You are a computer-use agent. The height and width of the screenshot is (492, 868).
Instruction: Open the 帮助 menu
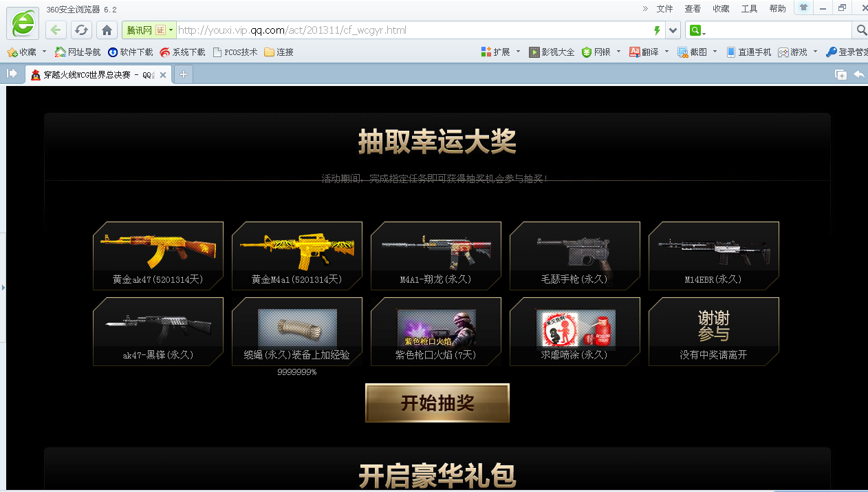[777, 9]
